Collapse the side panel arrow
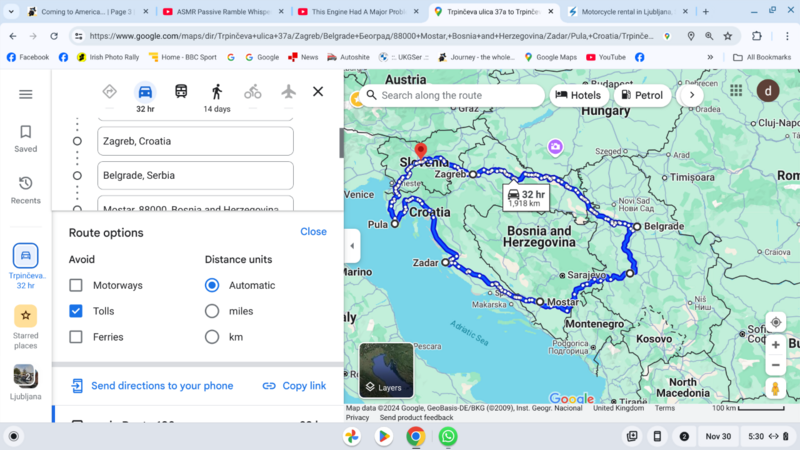 tap(352, 246)
